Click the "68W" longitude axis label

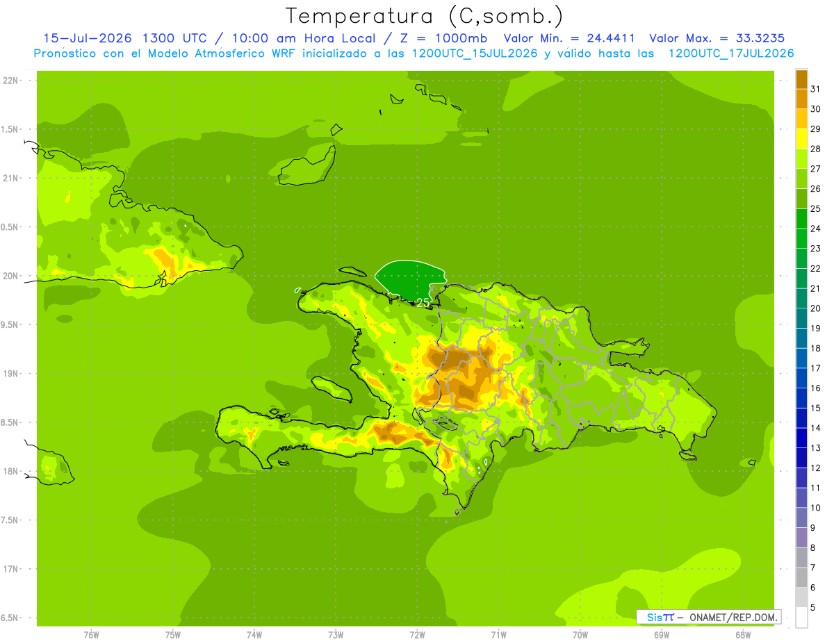tap(743, 635)
